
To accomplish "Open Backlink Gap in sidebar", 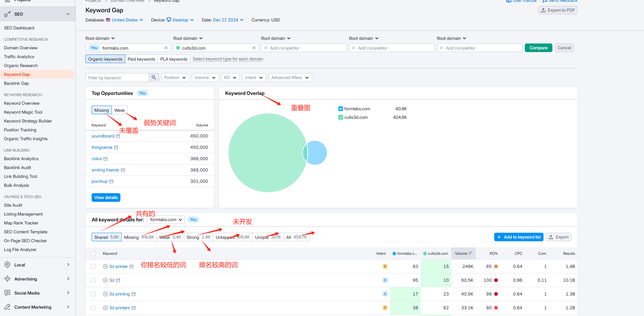I will [17, 83].
